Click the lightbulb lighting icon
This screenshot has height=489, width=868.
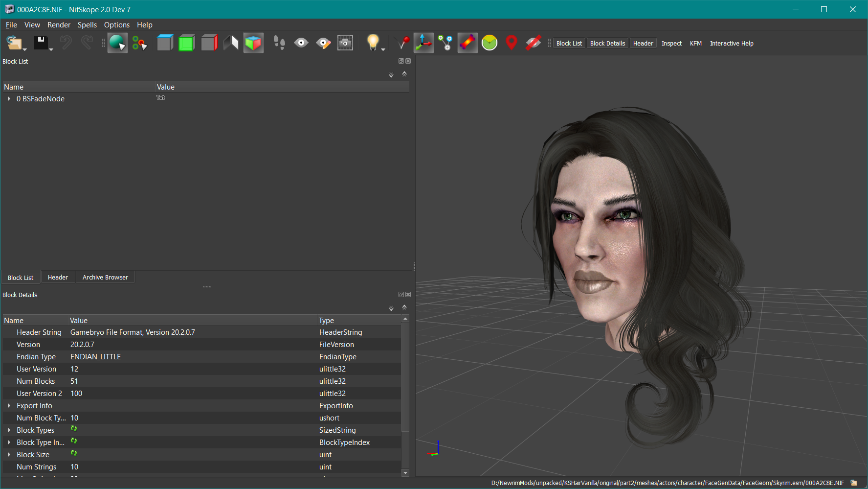pos(373,43)
